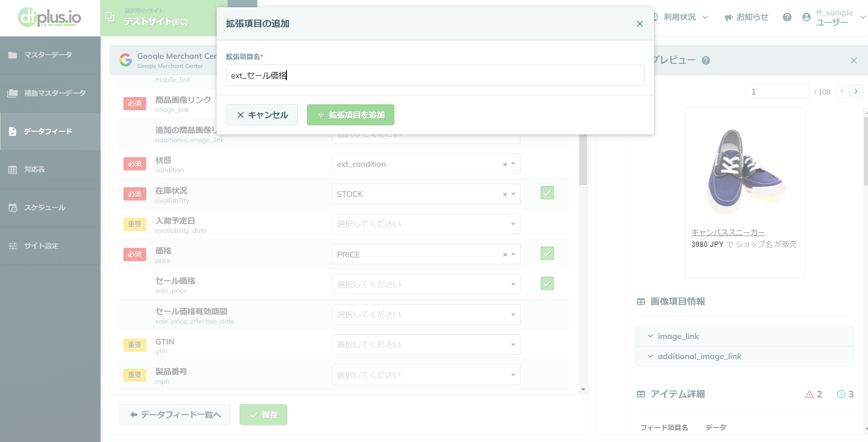Screen dimensions: 868x442
Task: Click the site switcher icon beside テストサイト(EC)
Action: 110,17
